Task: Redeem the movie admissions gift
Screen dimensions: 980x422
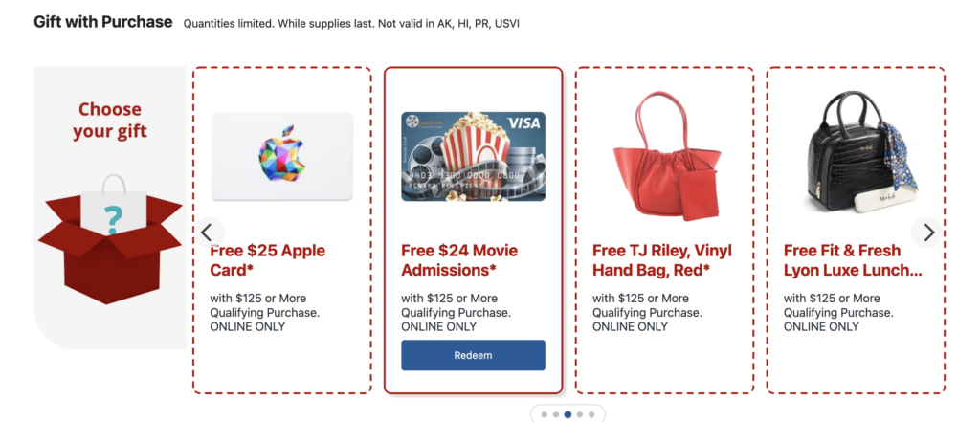Action: click(473, 355)
